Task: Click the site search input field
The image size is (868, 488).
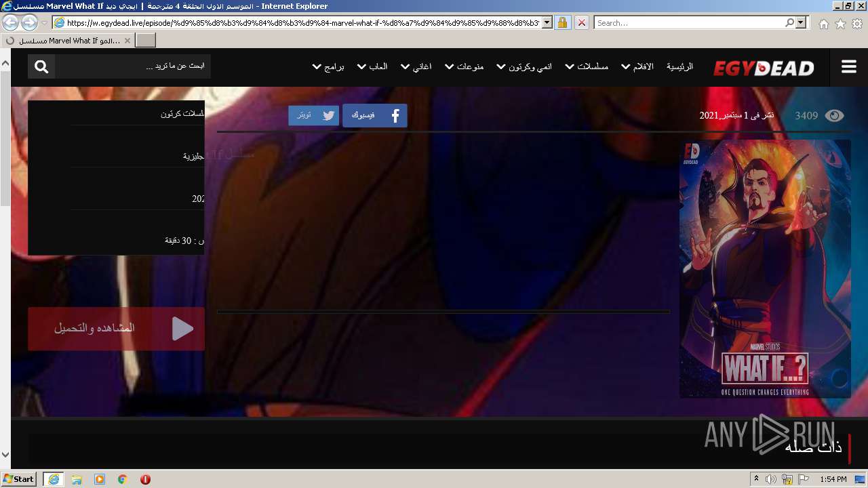Action: coord(133,66)
